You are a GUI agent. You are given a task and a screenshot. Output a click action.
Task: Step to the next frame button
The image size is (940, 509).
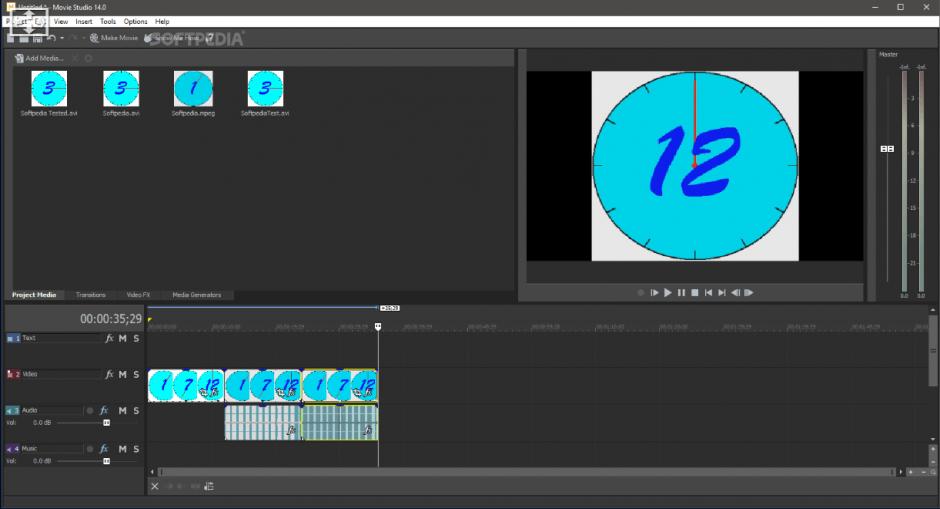[x=749, y=293]
